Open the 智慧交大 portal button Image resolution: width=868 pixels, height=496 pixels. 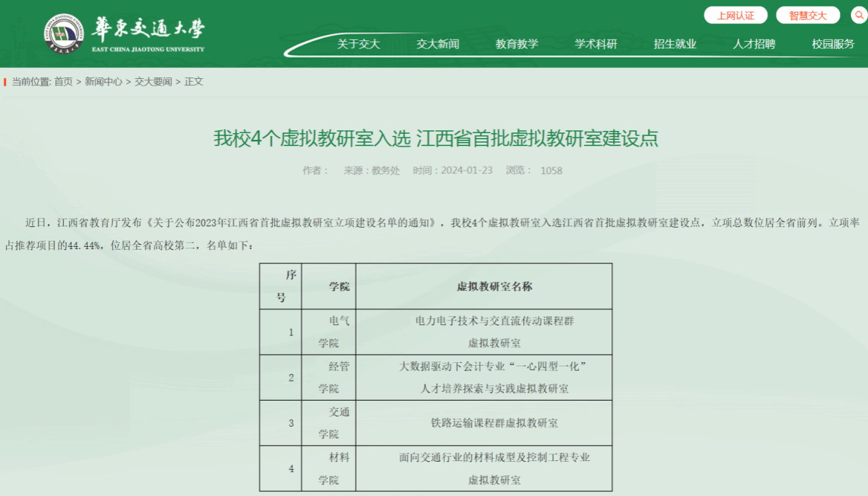click(808, 15)
